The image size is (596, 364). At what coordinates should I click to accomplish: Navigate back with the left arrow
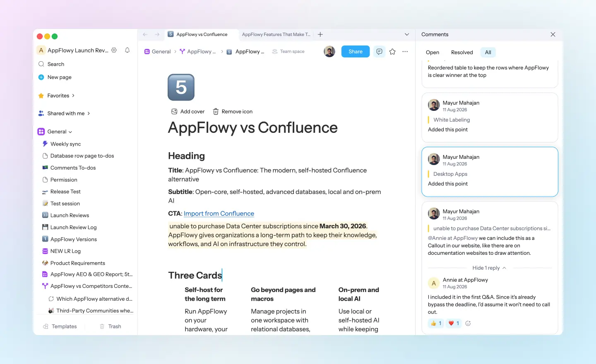click(x=145, y=34)
